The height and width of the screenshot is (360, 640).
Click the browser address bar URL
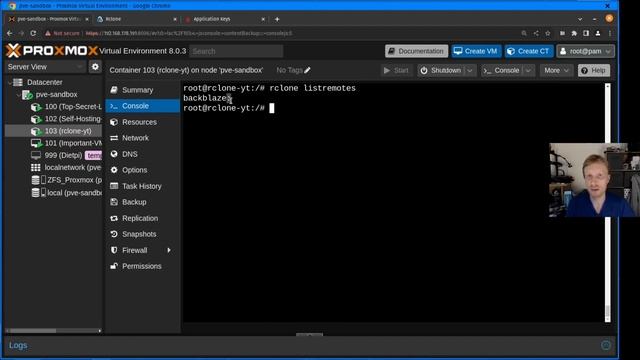click(189, 33)
